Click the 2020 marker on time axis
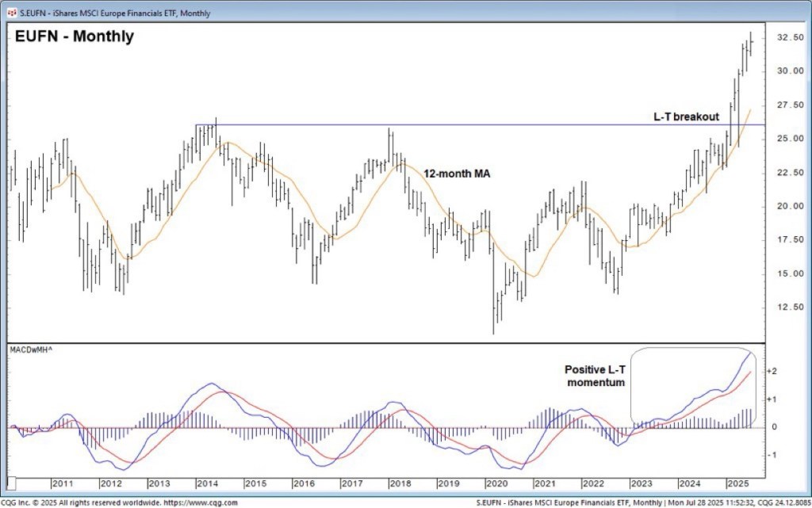 click(496, 483)
